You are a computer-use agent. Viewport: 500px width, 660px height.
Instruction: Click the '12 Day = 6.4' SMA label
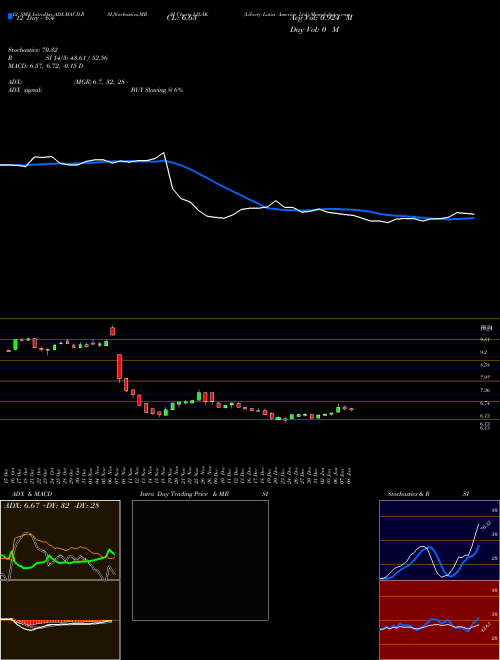coord(34,18)
